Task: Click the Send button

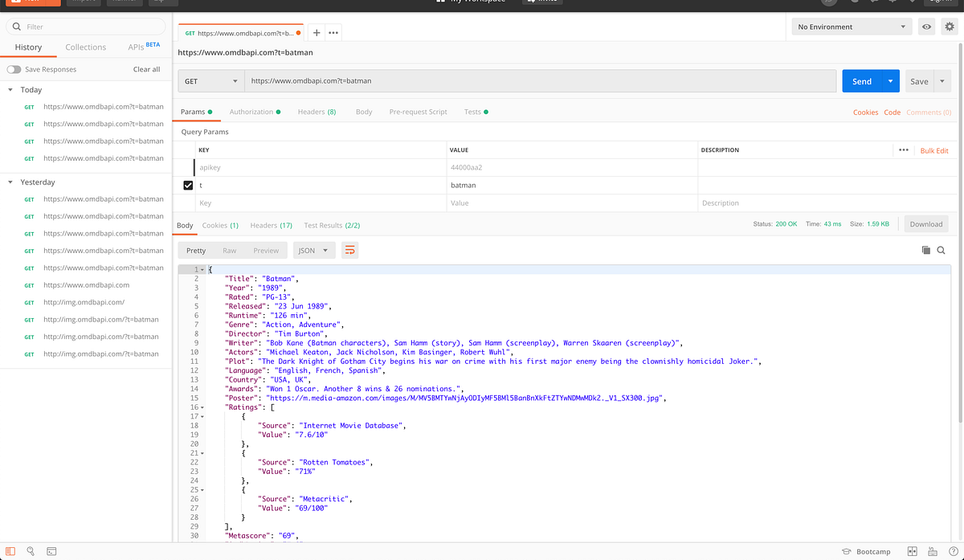Action: tap(861, 80)
